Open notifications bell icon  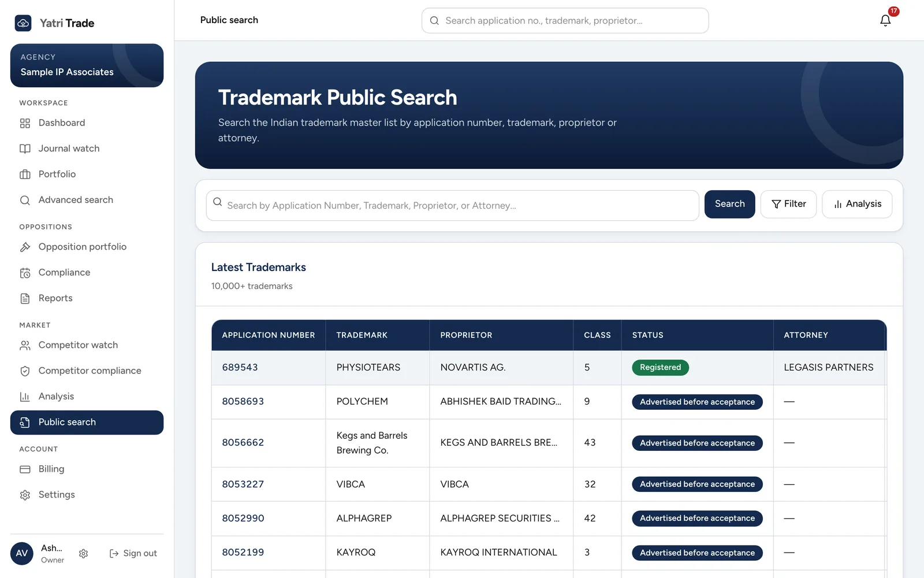(x=885, y=20)
